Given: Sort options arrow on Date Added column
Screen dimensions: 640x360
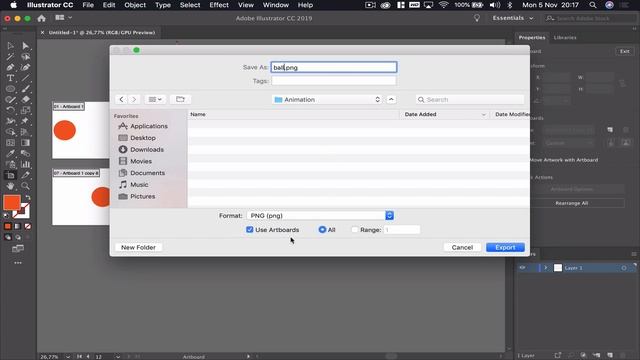Looking at the screenshot, I should pyautogui.click(x=484, y=115).
